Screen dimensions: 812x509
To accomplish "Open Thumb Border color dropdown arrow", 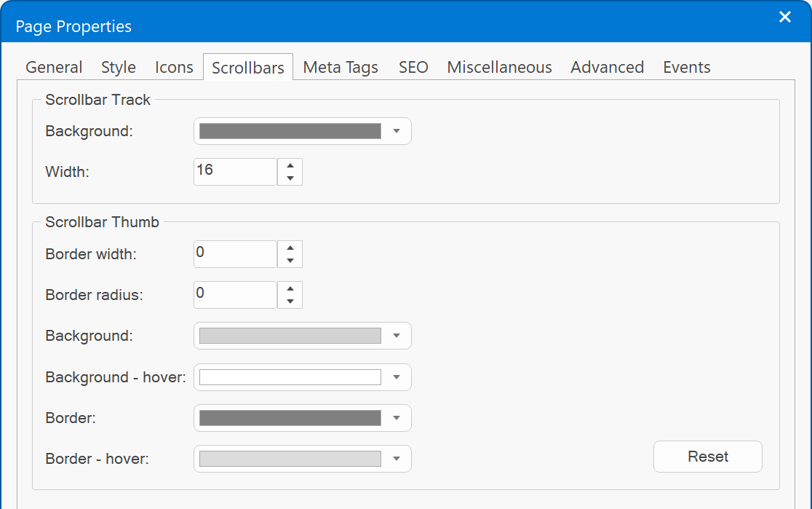I will [397, 418].
